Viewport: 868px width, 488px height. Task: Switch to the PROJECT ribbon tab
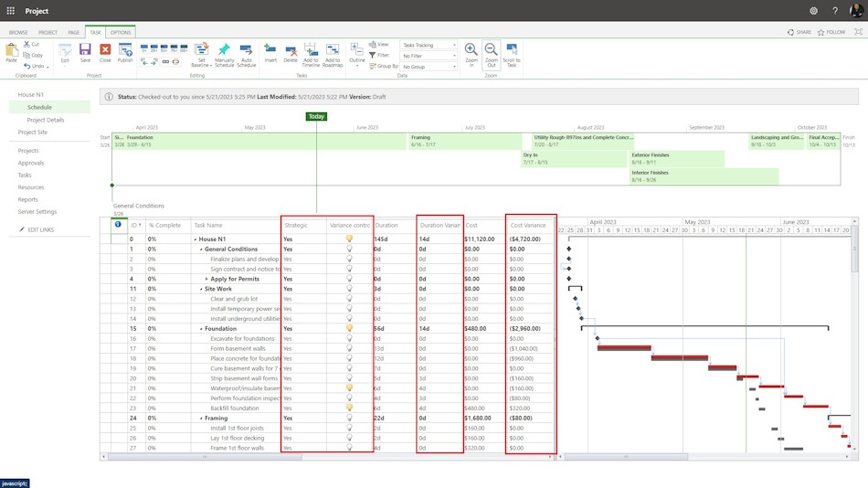click(48, 33)
